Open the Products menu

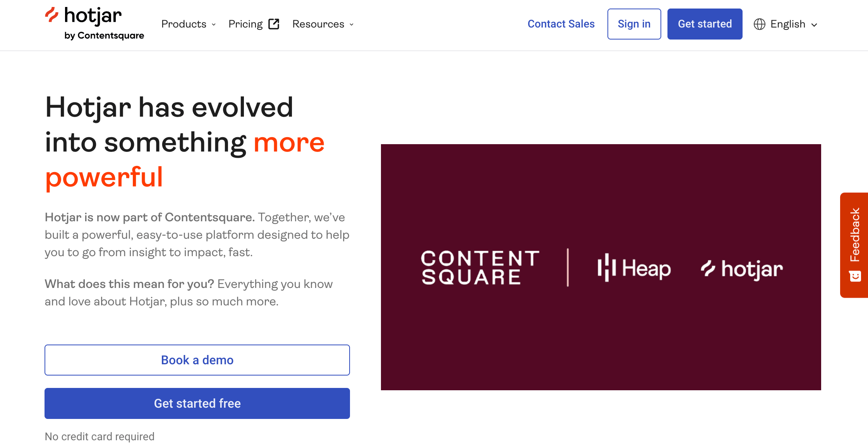coord(184,24)
